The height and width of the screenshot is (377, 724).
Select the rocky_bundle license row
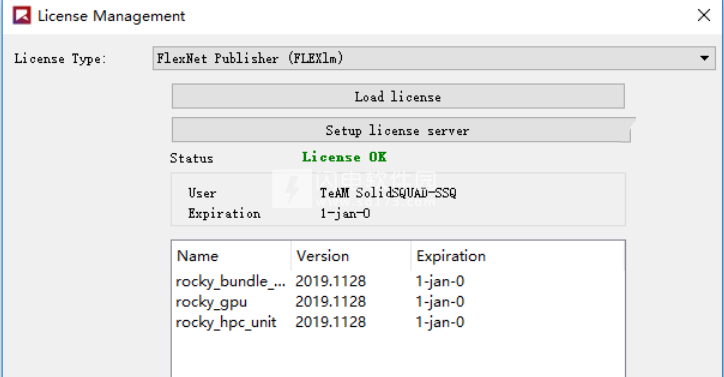[x=398, y=281]
